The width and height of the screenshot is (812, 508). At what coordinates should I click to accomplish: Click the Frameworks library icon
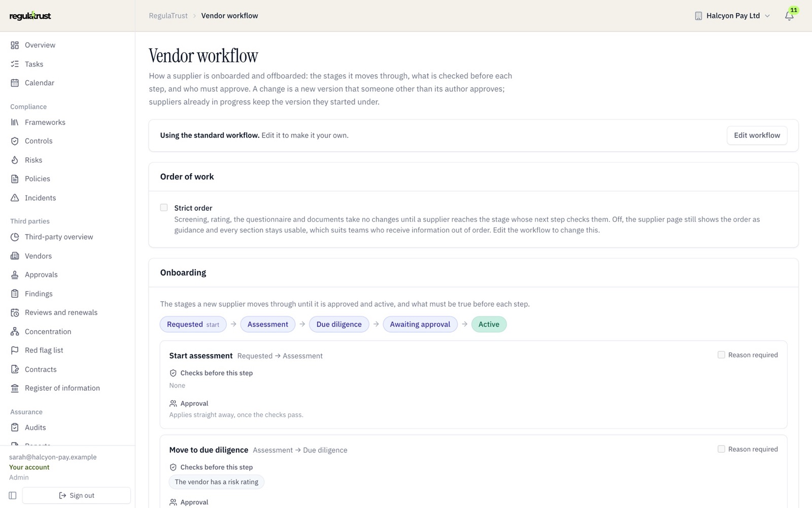coord(15,122)
